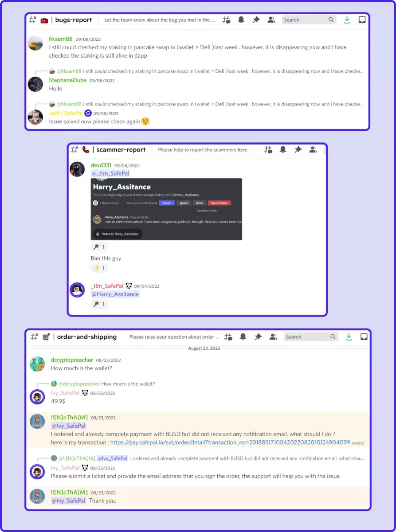Screen dimensions: 396x532
Task: Toggle member list in bugs-report channel
Action: pyautogui.click(x=271, y=20)
